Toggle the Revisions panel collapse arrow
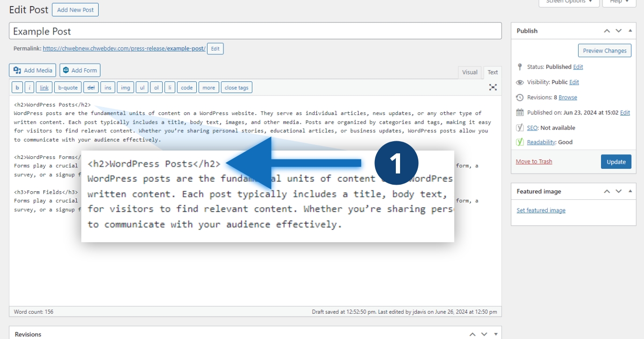This screenshot has width=644, height=339. [x=495, y=334]
